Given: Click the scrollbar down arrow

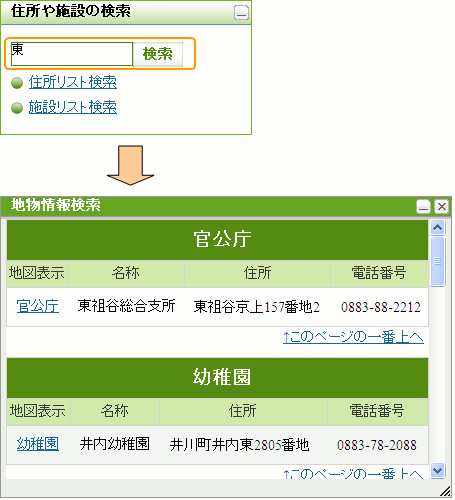Looking at the screenshot, I should coord(438,471).
